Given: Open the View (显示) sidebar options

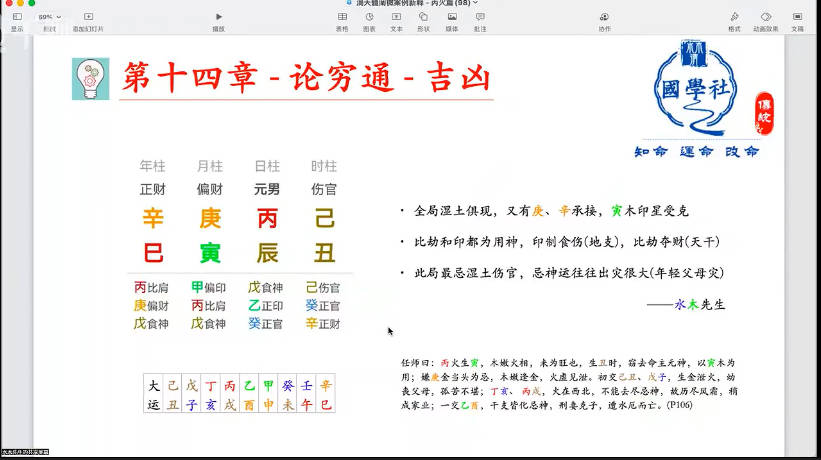Looking at the screenshot, I should [17, 18].
